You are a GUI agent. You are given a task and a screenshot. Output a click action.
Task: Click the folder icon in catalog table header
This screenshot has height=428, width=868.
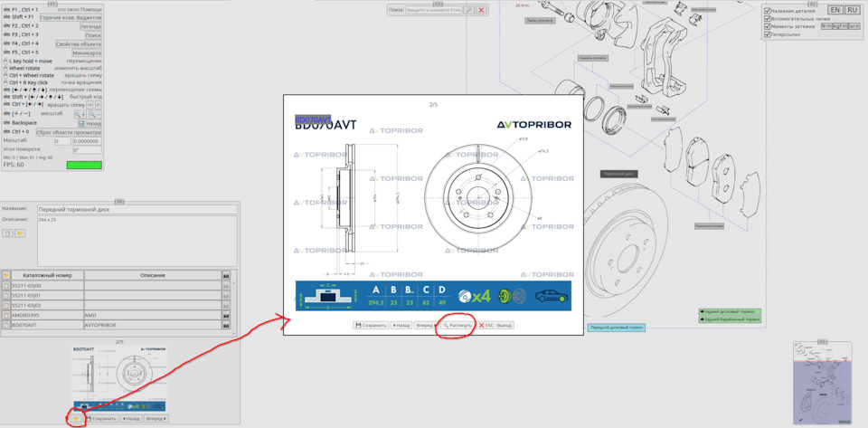click(x=6, y=275)
